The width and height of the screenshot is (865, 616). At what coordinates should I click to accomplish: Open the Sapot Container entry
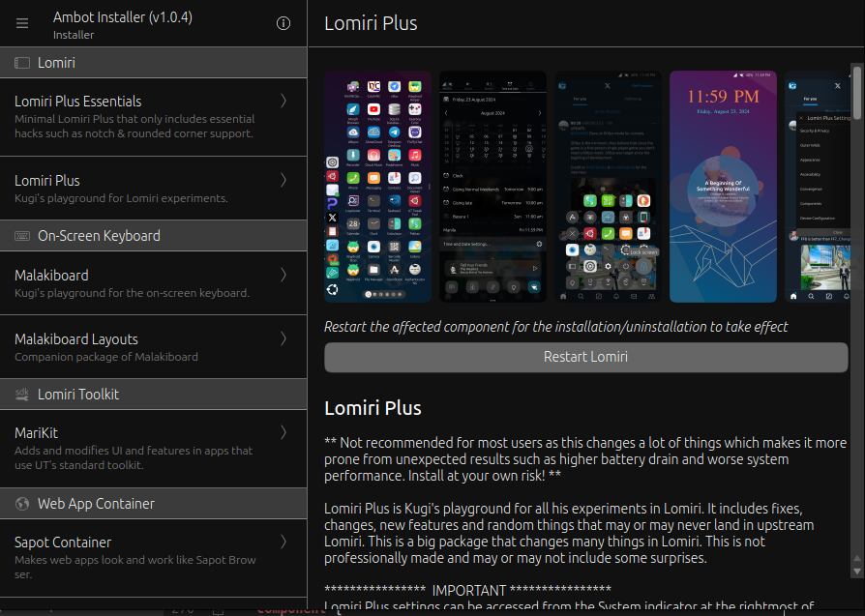click(x=154, y=558)
